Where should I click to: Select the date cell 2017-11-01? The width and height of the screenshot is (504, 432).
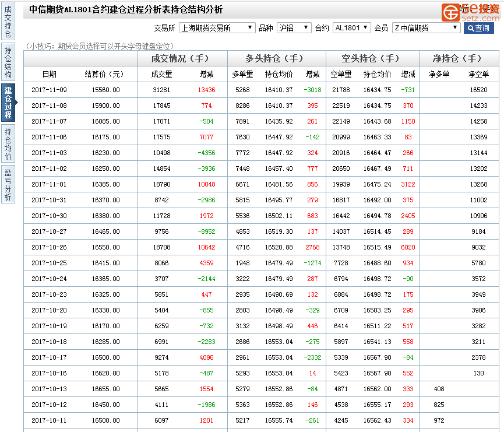click(x=49, y=184)
